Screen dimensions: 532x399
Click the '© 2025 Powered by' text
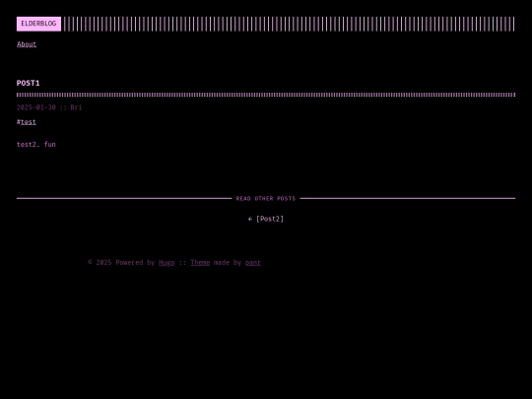(121, 263)
